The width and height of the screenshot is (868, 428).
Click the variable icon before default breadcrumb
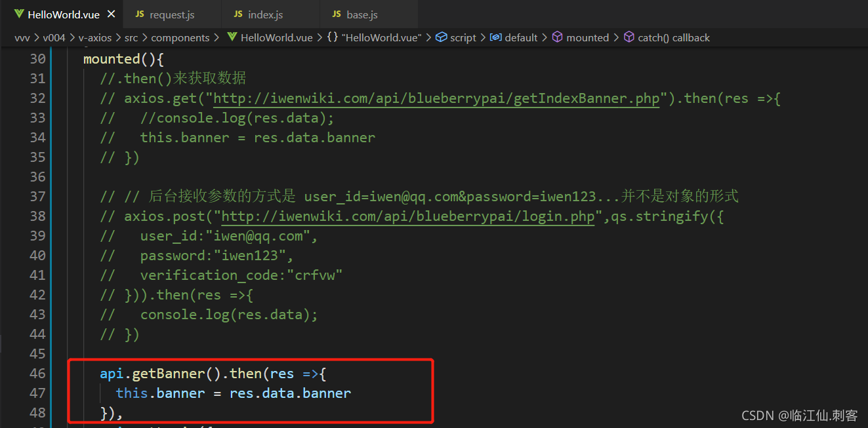pyautogui.click(x=496, y=37)
